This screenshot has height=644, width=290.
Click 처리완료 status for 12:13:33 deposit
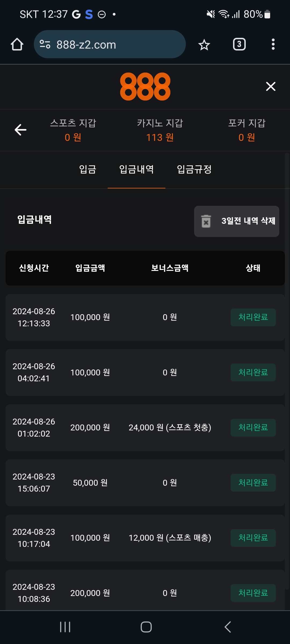tap(253, 317)
